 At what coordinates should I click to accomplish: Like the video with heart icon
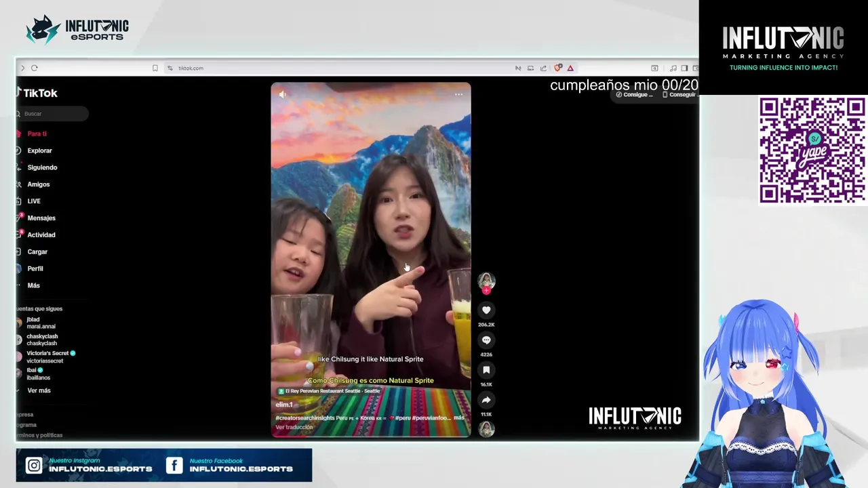tap(486, 310)
